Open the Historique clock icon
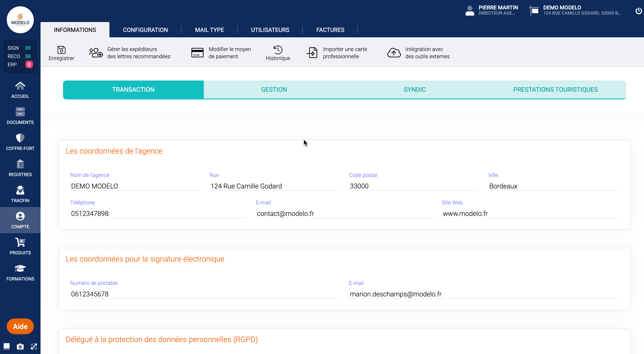Image resolution: width=644 pixels, height=354 pixels. [278, 50]
